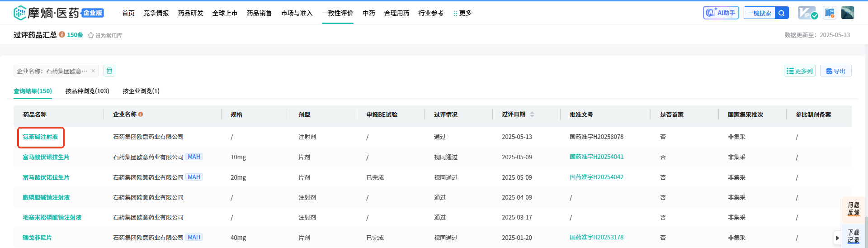Open drug 富马酸伏诺拉生片 20mg row
Image resolution: width=868 pixels, height=248 pixels.
pyautogui.click(x=46, y=177)
